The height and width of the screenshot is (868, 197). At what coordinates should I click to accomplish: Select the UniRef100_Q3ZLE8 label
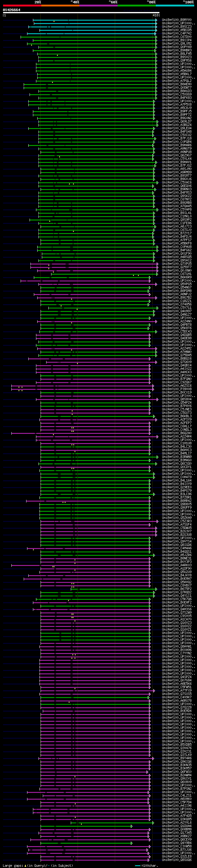176,857
